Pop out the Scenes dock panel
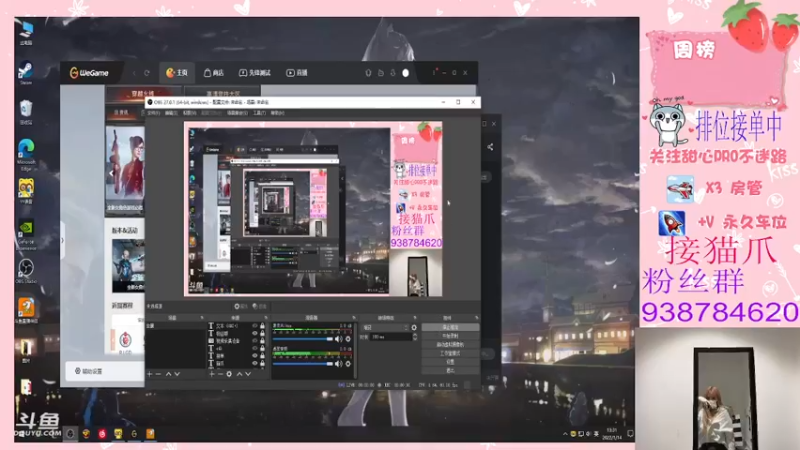The height and width of the screenshot is (450, 800). (x=202, y=318)
